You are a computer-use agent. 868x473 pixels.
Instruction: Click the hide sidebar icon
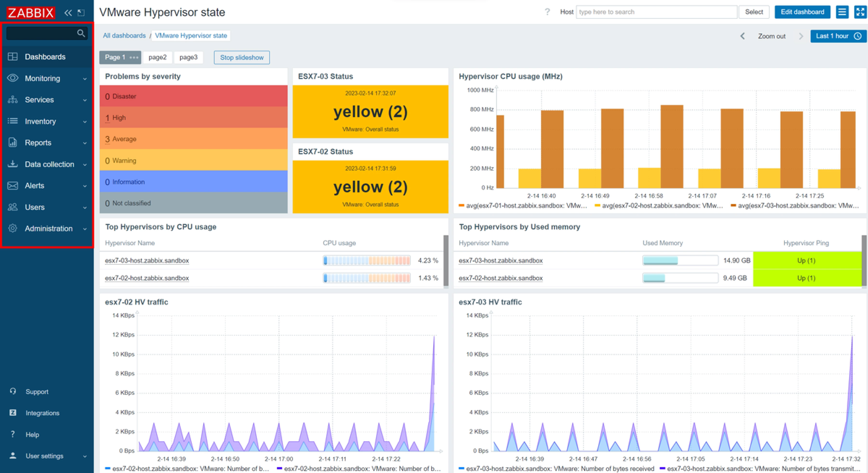pyautogui.click(x=81, y=13)
